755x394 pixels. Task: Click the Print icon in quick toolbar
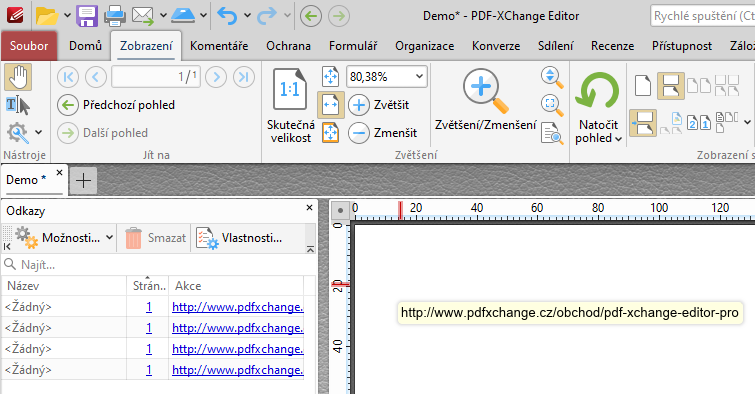point(115,16)
